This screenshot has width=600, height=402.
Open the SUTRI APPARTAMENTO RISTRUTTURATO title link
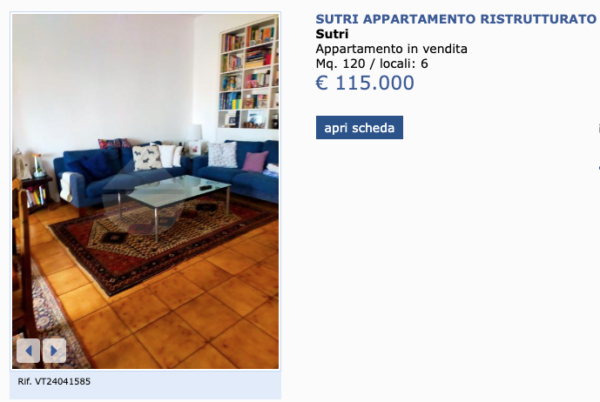tap(456, 19)
